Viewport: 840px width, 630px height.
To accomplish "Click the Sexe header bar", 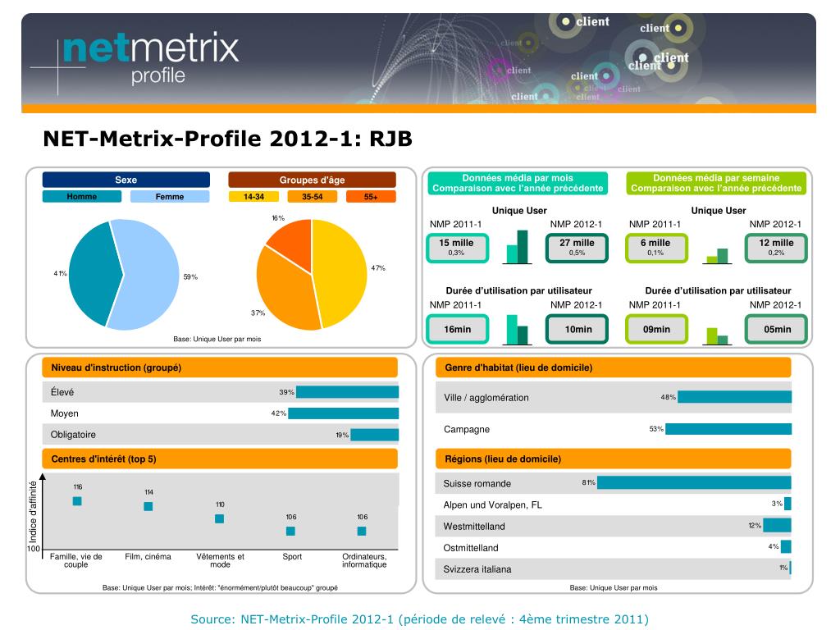I will (x=126, y=180).
